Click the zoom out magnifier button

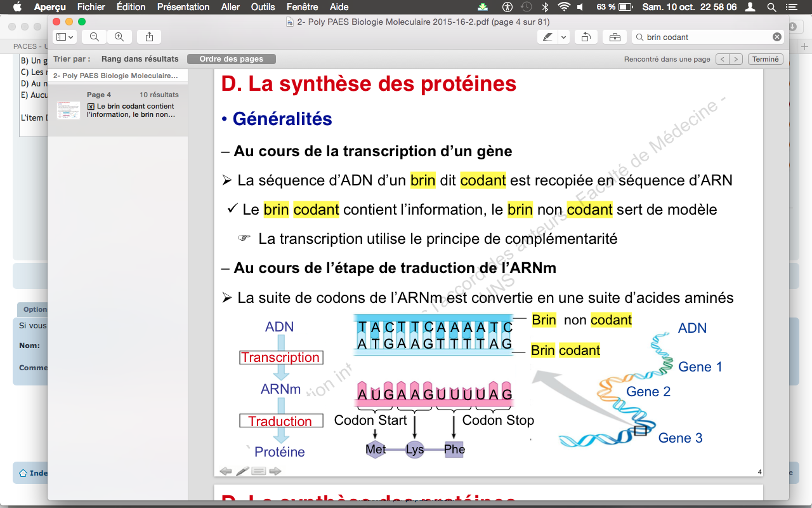click(x=95, y=37)
